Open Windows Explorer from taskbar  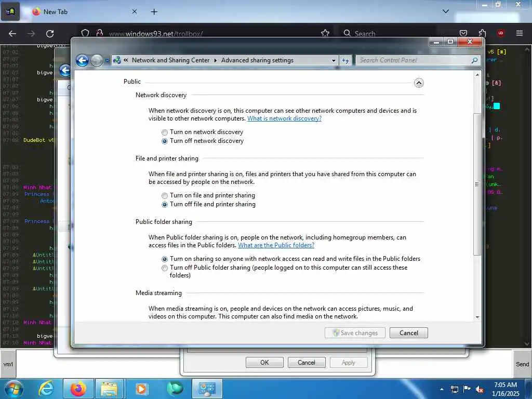109,389
